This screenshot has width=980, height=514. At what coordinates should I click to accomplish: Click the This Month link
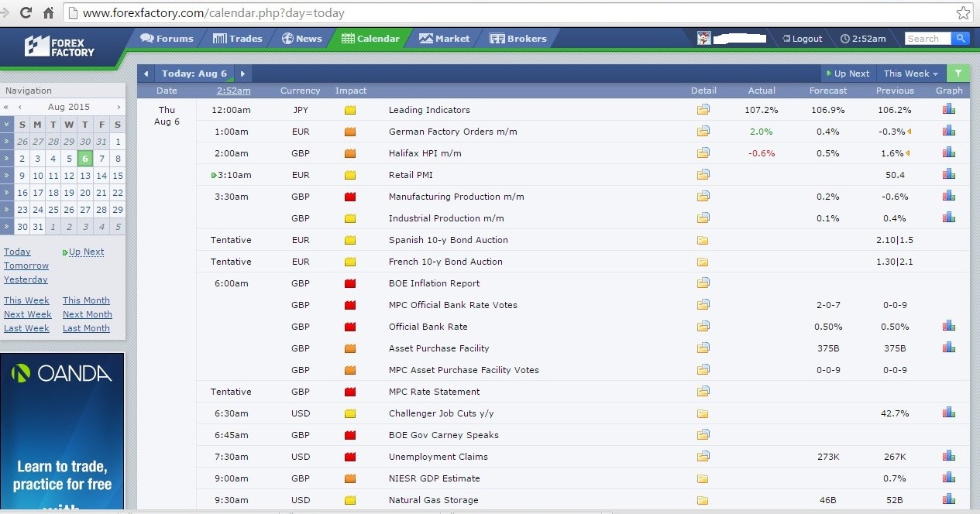pyautogui.click(x=86, y=300)
